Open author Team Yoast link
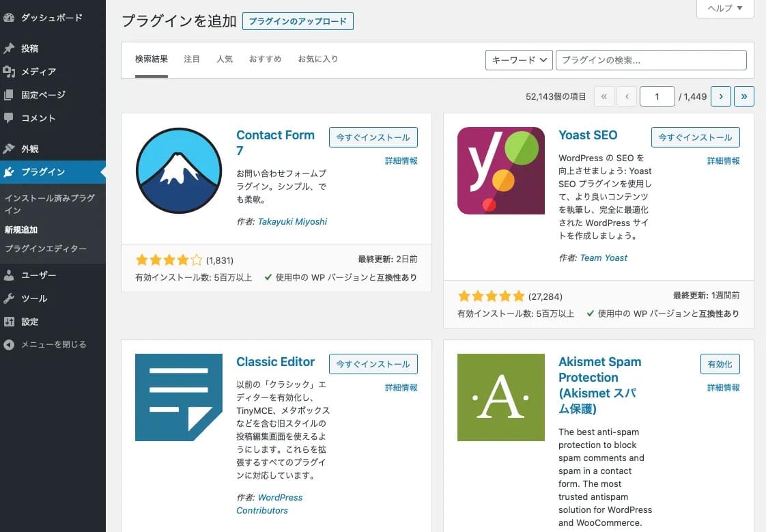Screen dimensions: 766x532 tap(604, 257)
